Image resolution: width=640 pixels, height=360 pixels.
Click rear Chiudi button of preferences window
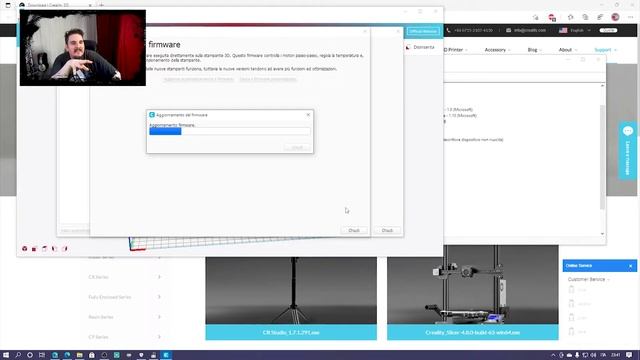coord(387,230)
